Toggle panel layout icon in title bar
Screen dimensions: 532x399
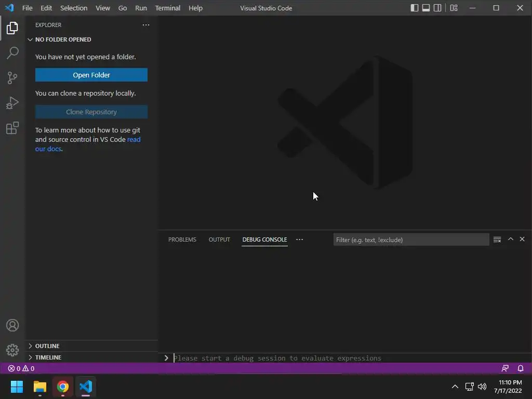(x=426, y=8)
